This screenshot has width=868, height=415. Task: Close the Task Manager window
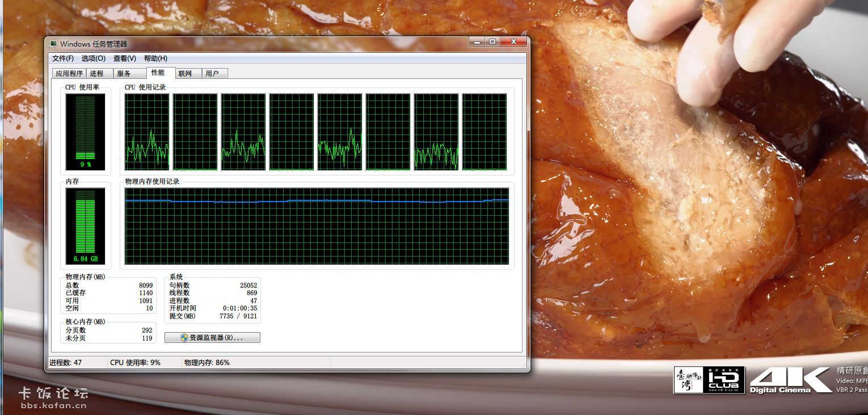pos(513,42)
